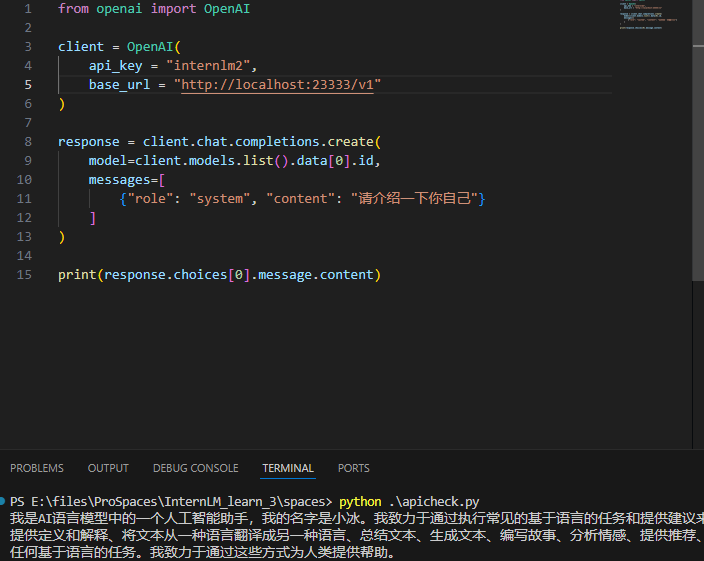The height and width of the screenshot is (561, 704).
Task: Switch to the PORTS tab
Action: tap(354, 468)
